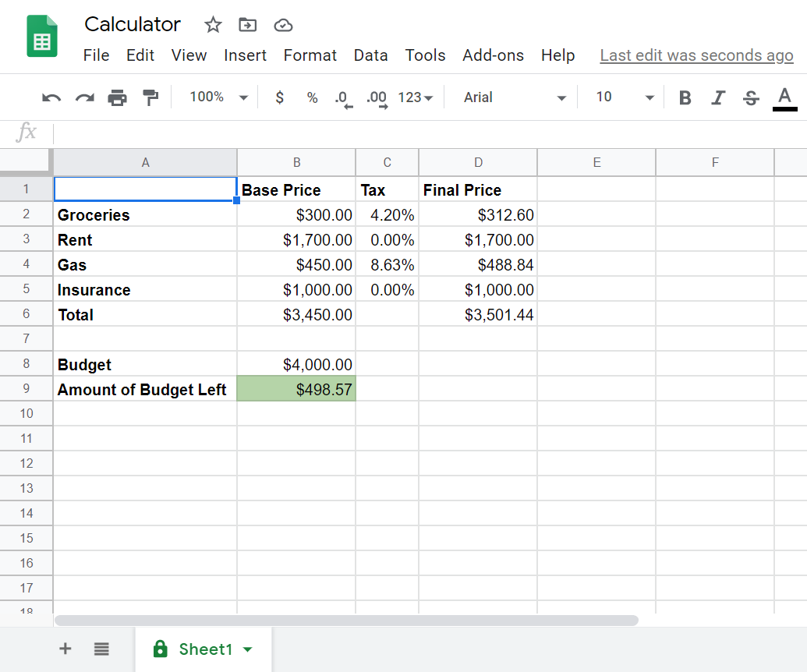Toggle strikethrough formatting

point(749,97)
